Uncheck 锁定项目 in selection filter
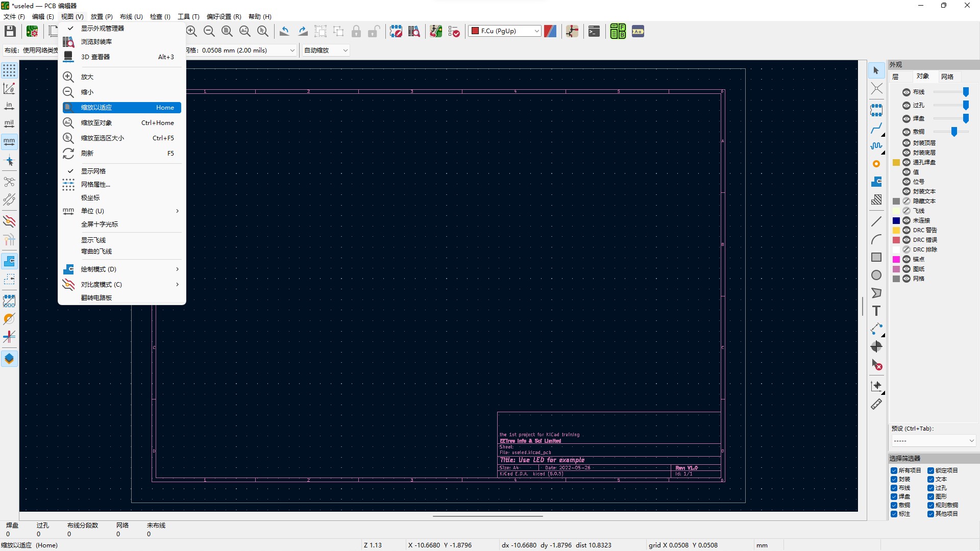This screenshot has width=980, height=551. pos(930,470)
